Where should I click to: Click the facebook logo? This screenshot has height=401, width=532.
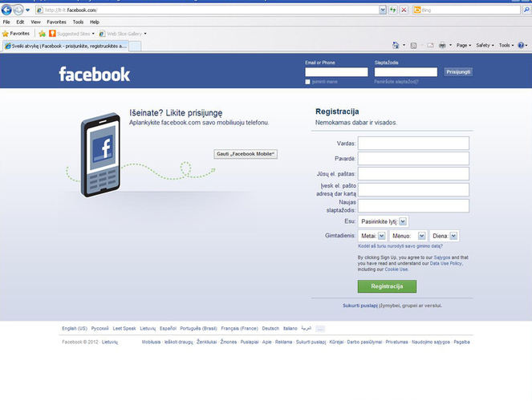click(x=95, y=75)
